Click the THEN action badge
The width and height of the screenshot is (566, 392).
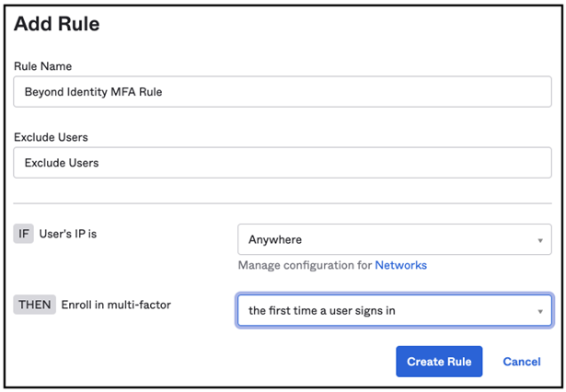[34, 305]
